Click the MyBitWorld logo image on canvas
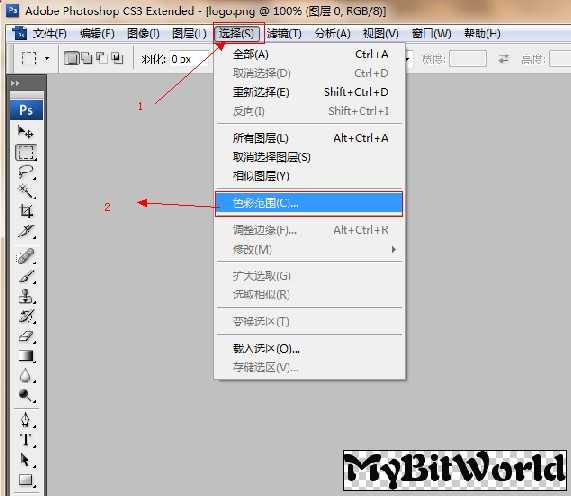This screenshot has height=496, width=571. [454, 470]
